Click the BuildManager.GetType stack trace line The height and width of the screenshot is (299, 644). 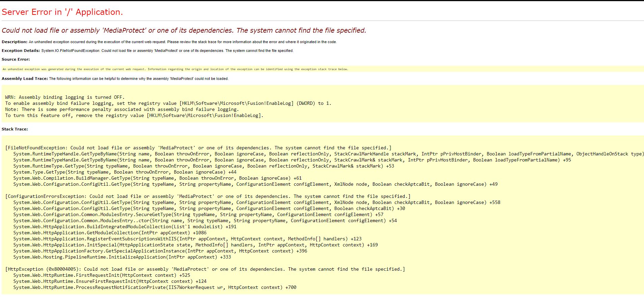pyautogui.click(x=157, y=178)
